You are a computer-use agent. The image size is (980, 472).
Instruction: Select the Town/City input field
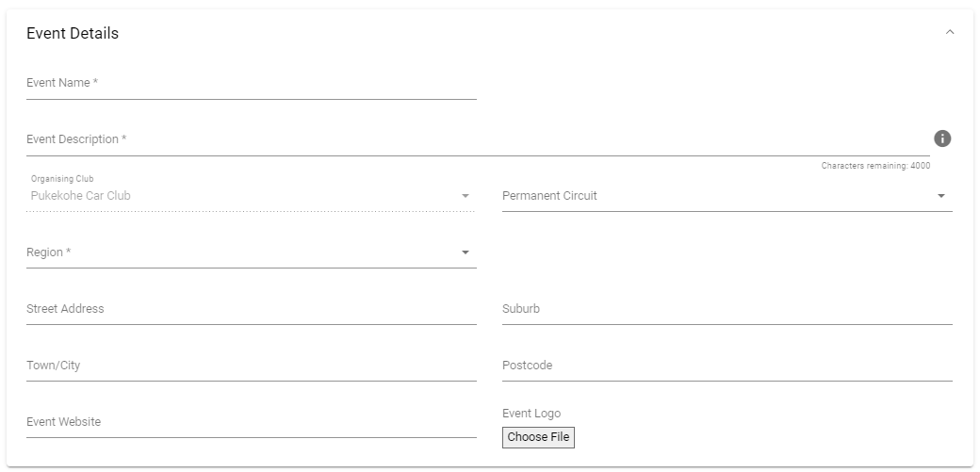click(x=252, y=366)
